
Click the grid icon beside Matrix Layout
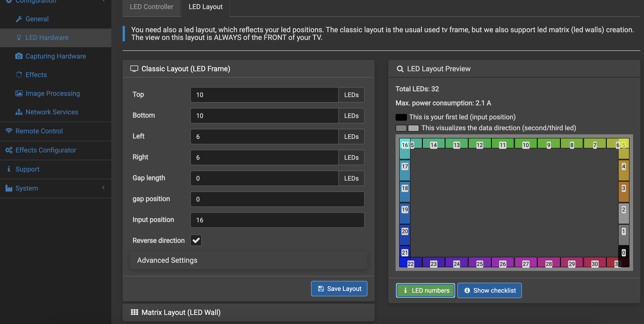coord(134,312)
